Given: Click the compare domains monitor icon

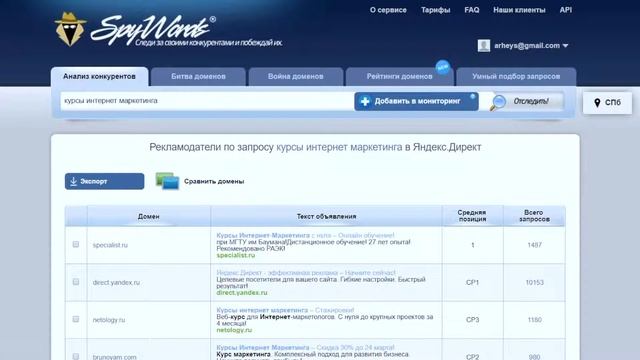Looking at the screenshot, I should pyautogui.click(x=167, y=181).
